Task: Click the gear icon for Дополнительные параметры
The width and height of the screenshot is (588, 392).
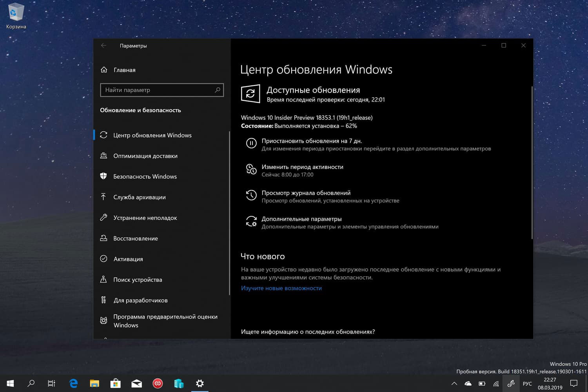Action: click(x=251, y=221)
